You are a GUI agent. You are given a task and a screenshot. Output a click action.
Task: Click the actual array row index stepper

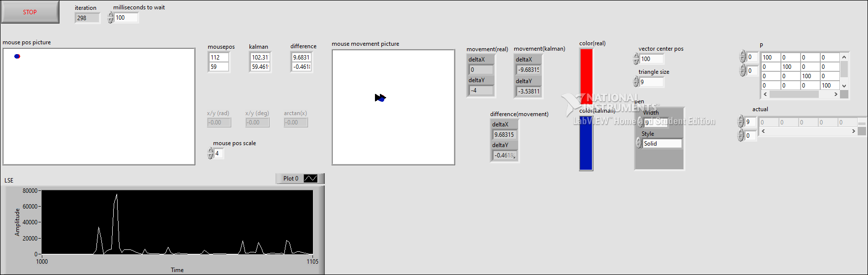click(x=741, y=122)
